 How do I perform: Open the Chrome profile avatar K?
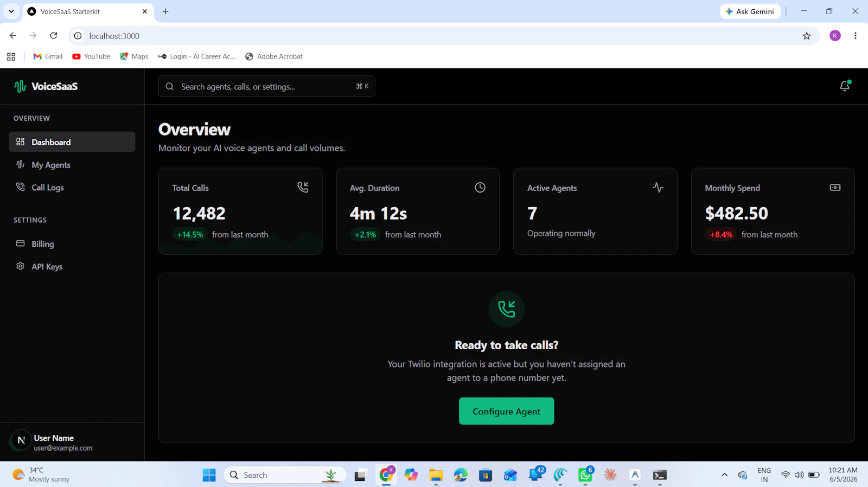(835, 36)
